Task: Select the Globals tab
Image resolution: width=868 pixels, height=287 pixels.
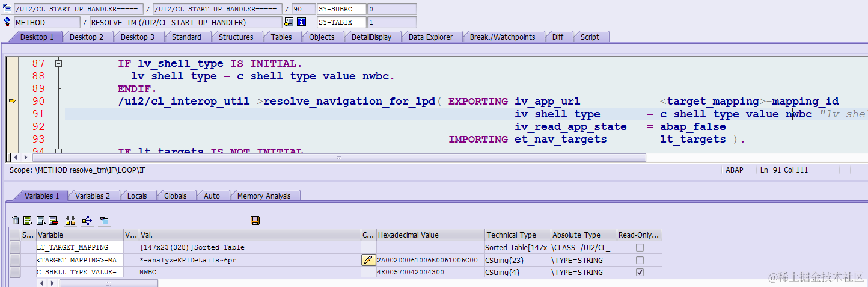Action: 176,196
